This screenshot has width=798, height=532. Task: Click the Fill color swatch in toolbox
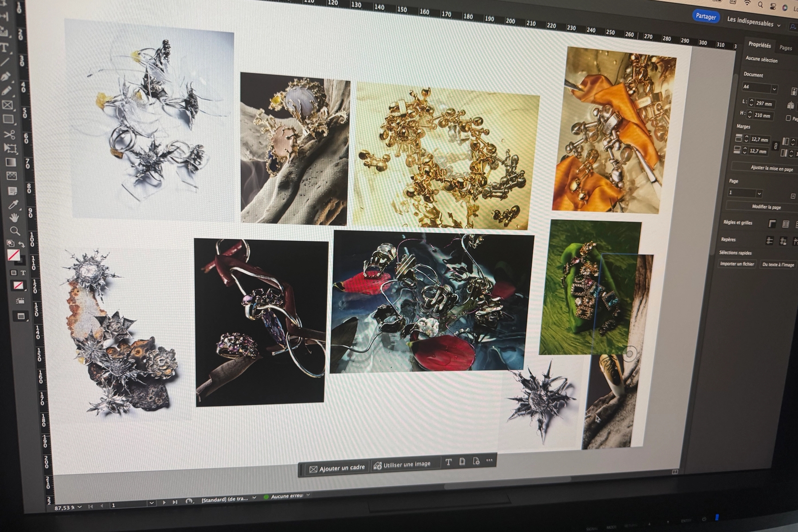coord(14,255)
